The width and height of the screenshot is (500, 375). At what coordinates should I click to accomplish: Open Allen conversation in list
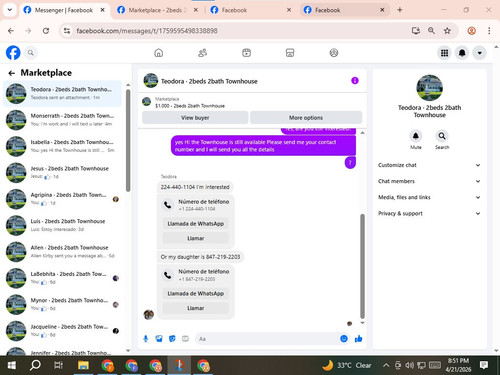pos(63,252)
